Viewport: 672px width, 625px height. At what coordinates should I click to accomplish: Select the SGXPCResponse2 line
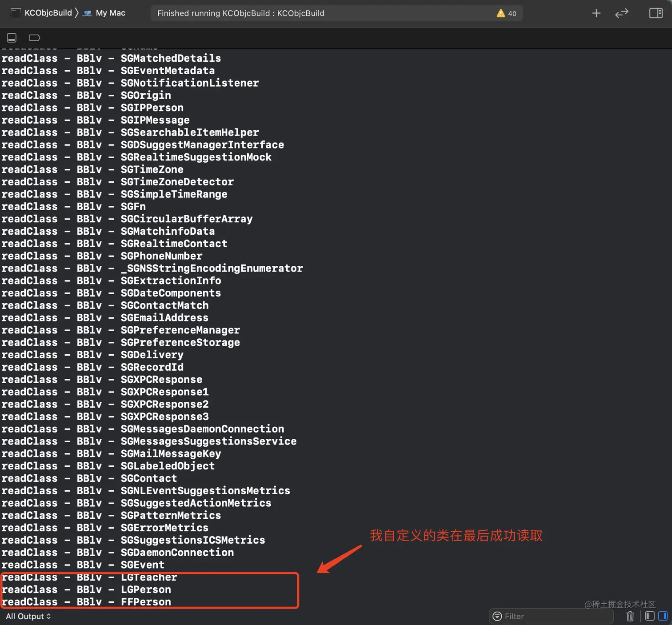click(x=105, y=405)
